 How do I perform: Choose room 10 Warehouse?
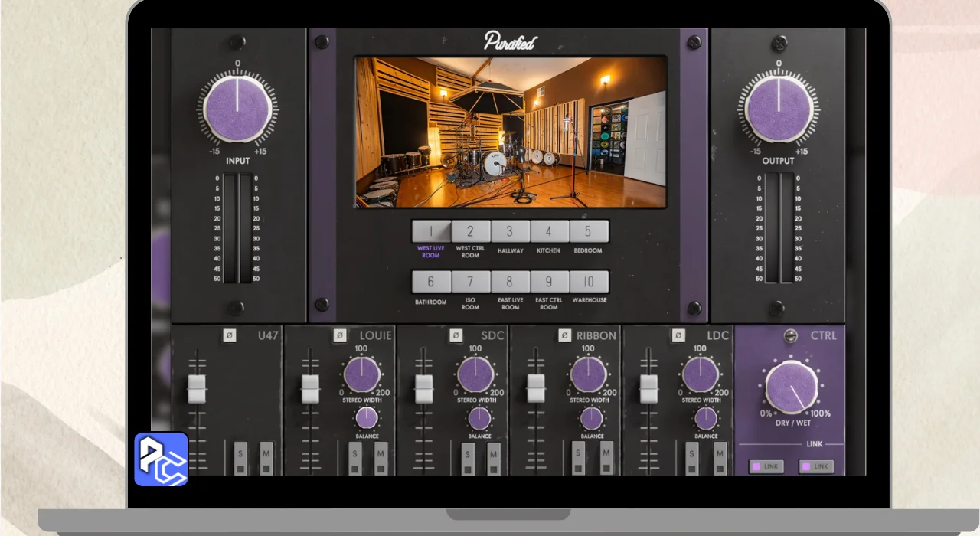pyautogui.click(x=589, y=282)
